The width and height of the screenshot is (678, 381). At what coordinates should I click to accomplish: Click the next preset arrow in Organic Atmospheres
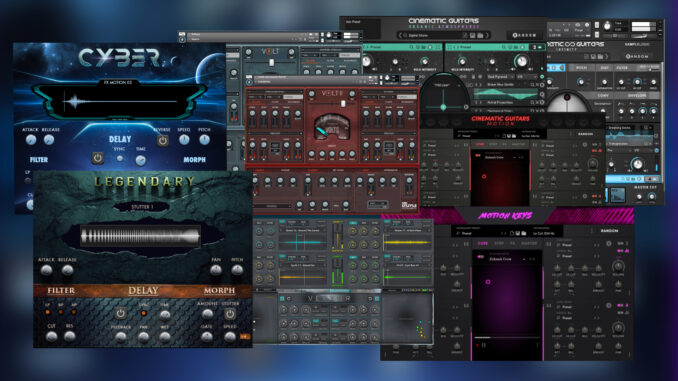click(x=488, y=35)
